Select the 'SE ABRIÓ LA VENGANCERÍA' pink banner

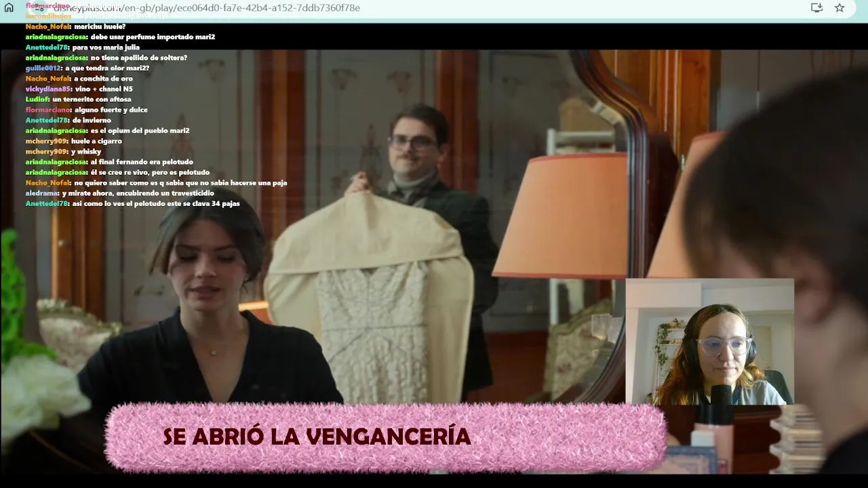385,437
